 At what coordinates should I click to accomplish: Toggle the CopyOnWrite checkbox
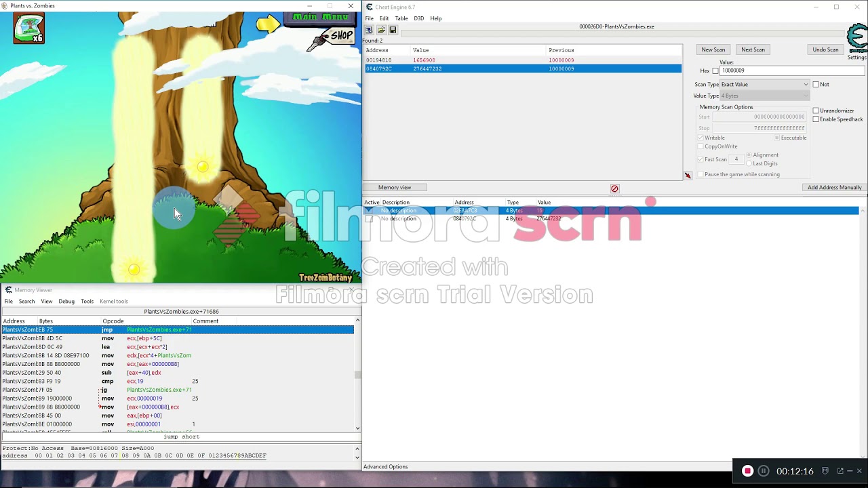701,146
